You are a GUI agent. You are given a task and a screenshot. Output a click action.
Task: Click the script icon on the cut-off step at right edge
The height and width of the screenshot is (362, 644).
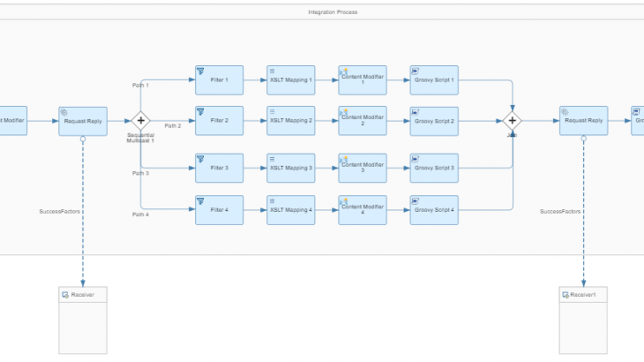tap(637, 112)
